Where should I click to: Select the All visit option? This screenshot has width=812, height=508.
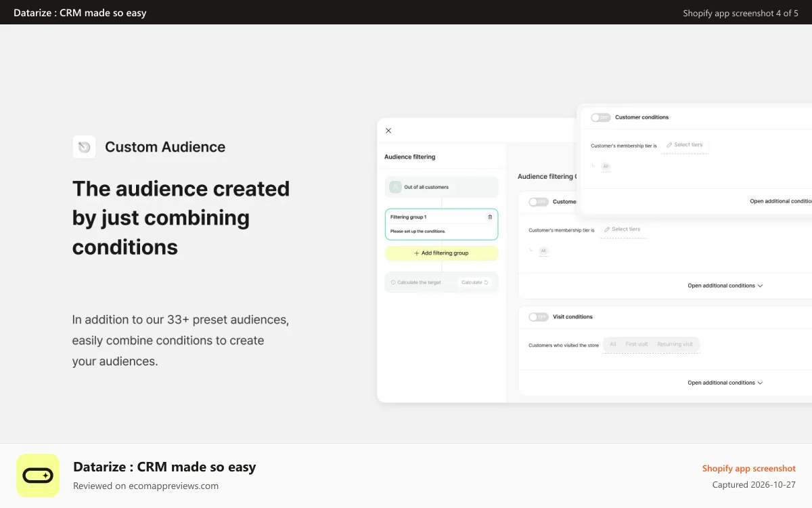pyautogui.click(x=613, y=344)
